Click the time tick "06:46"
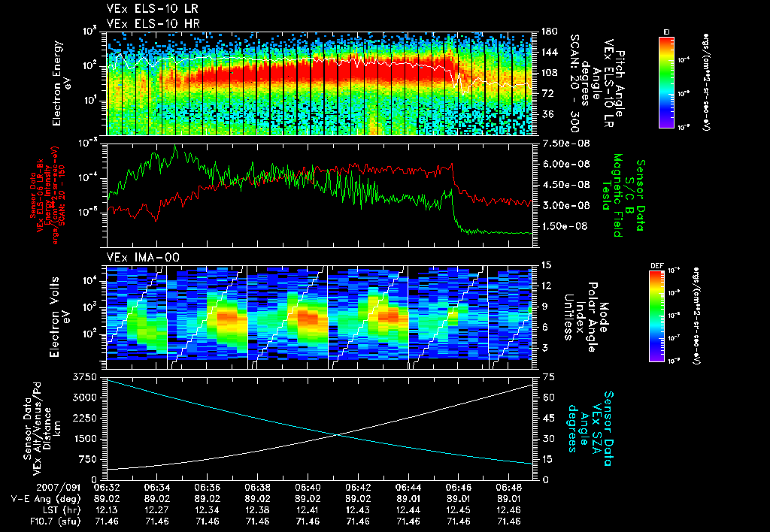 459,488
